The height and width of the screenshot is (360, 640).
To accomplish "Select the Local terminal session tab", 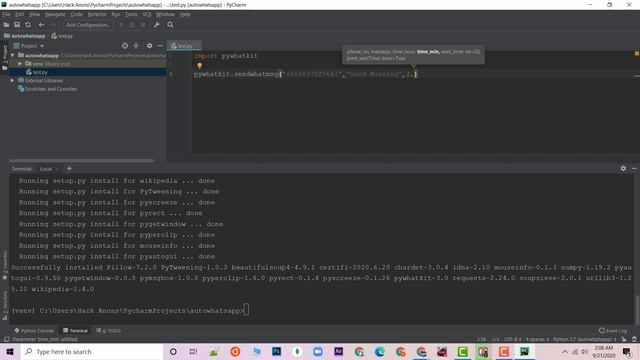I will (x=46, y=169).
